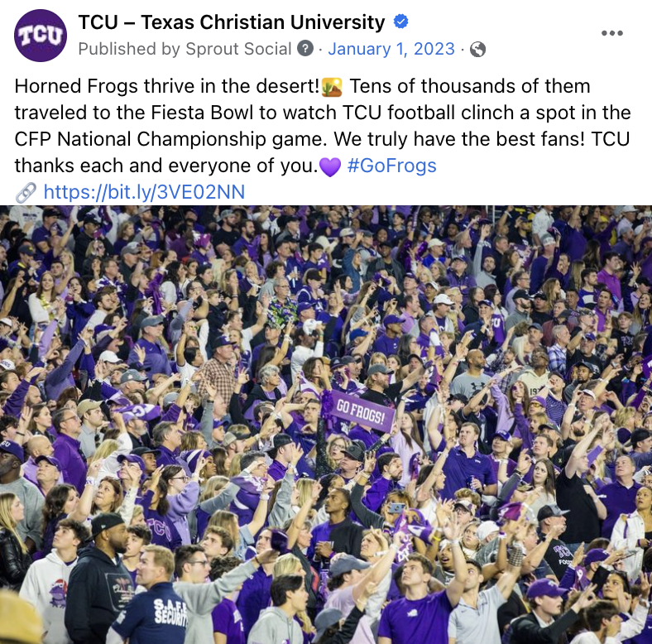Click the desert cactus emoji

coord(332,87)
